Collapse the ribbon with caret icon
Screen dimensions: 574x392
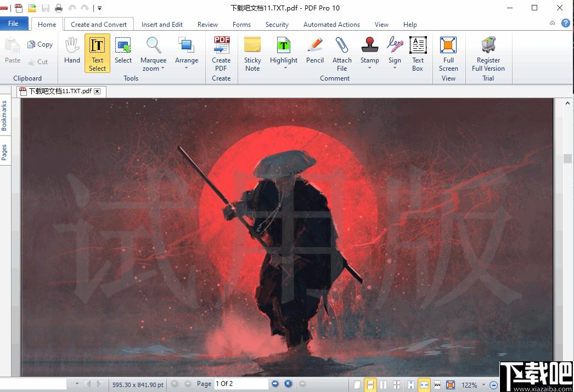coord(552,23)
